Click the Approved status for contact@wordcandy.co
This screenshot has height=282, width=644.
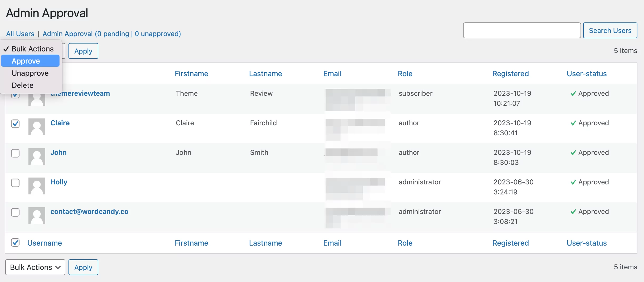pyautogui.click(x=590, y=212)
